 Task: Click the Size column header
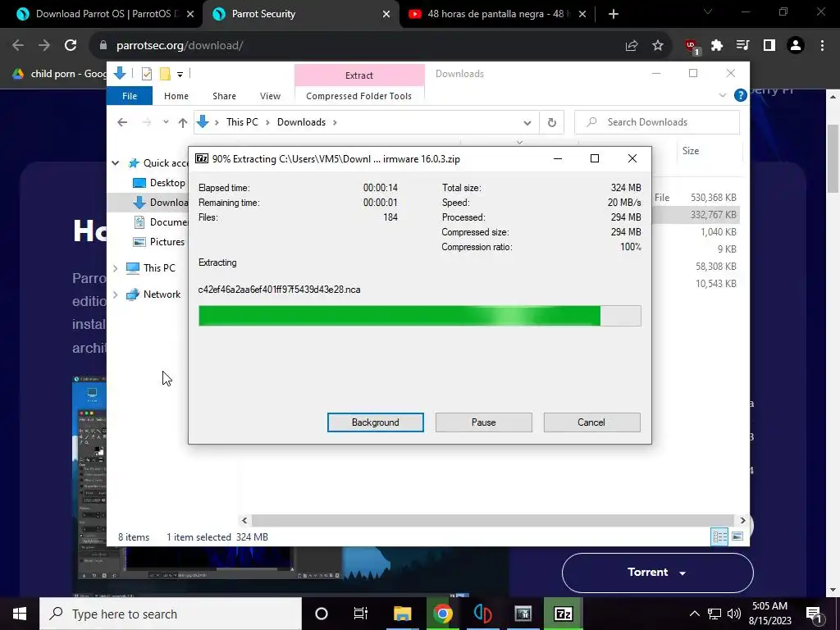point(691,151)
